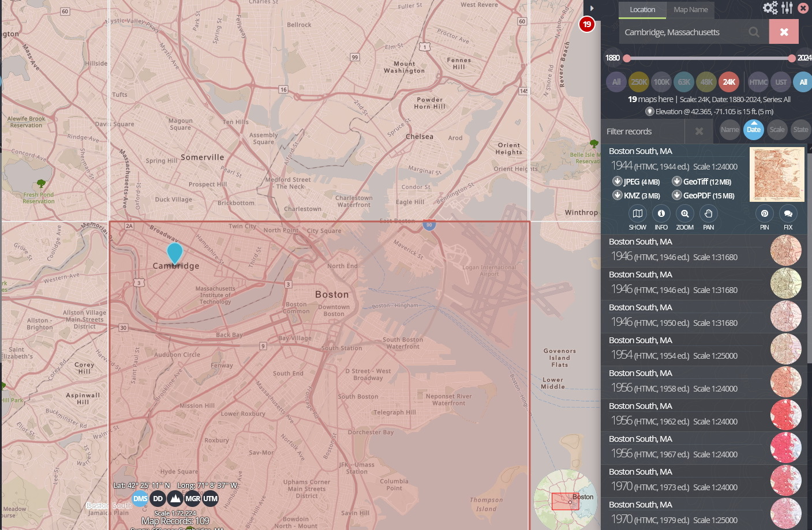The height and width of the screenshot is (530, 812).
Task: Select the PAN hand icon
Action: (x=708, y=214)
